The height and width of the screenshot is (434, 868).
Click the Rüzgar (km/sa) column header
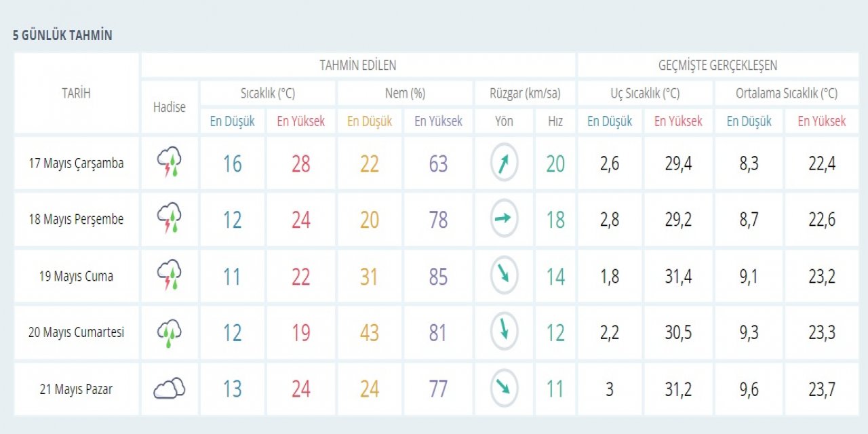tap(525, 94)
